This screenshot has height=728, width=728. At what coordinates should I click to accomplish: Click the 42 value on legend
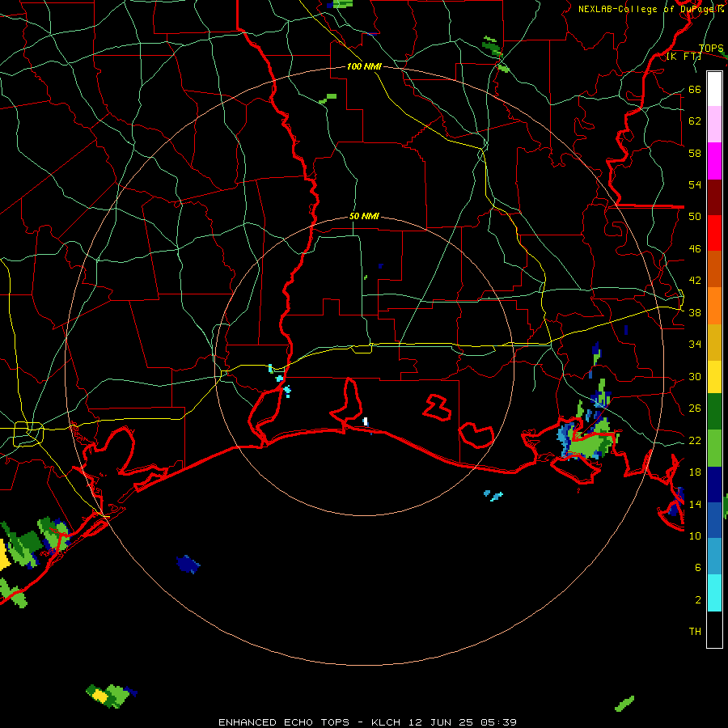pyautogui.click(x=695, y=280)
